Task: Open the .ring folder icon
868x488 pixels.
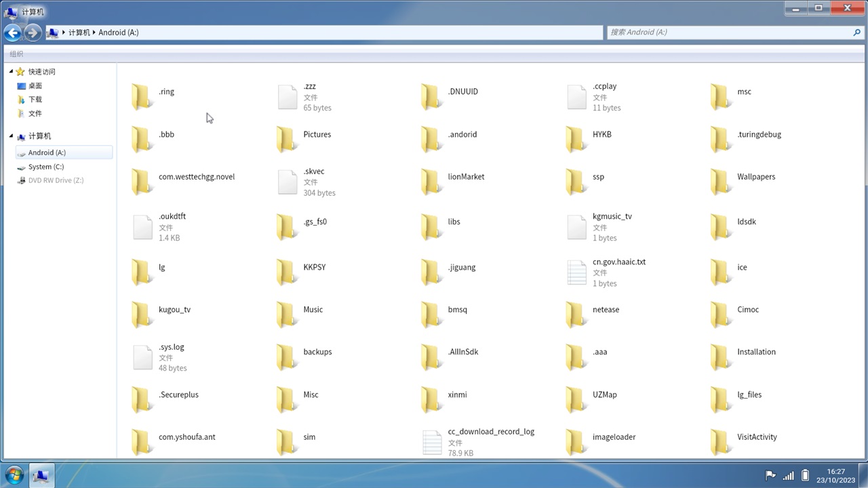Action: [x=142, y=97]
